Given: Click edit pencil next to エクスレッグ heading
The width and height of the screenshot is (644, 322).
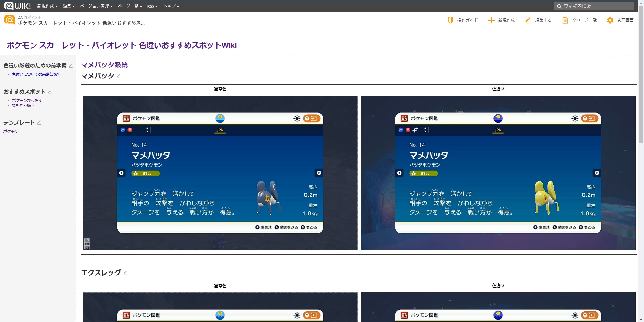Looking at the screenshot, I should click(x=125, y=273).
